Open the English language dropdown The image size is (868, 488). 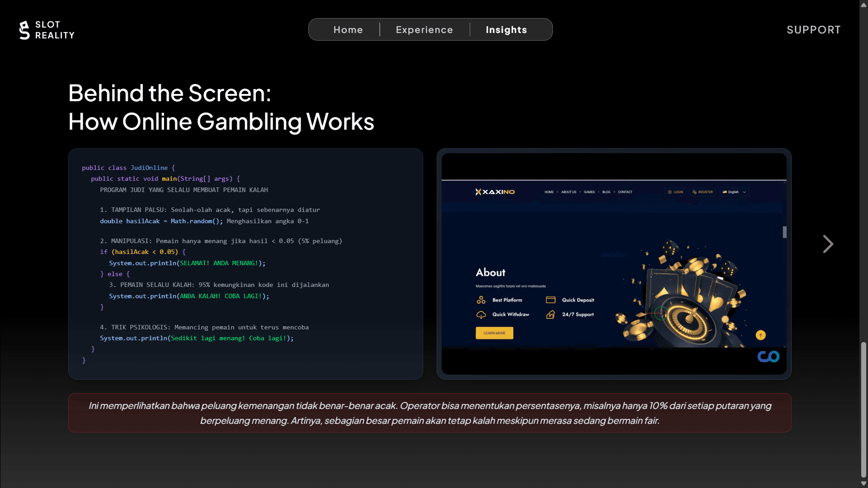pos(735,192)
